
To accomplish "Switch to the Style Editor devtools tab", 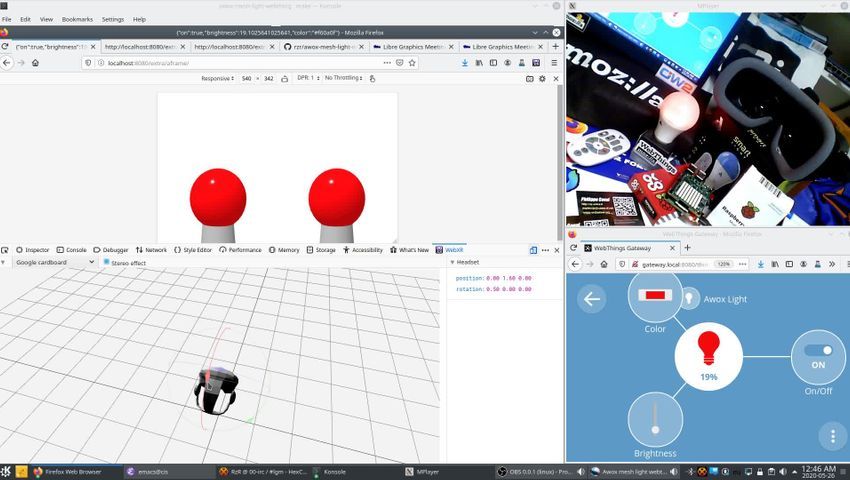I will click(x=193, y=250).
